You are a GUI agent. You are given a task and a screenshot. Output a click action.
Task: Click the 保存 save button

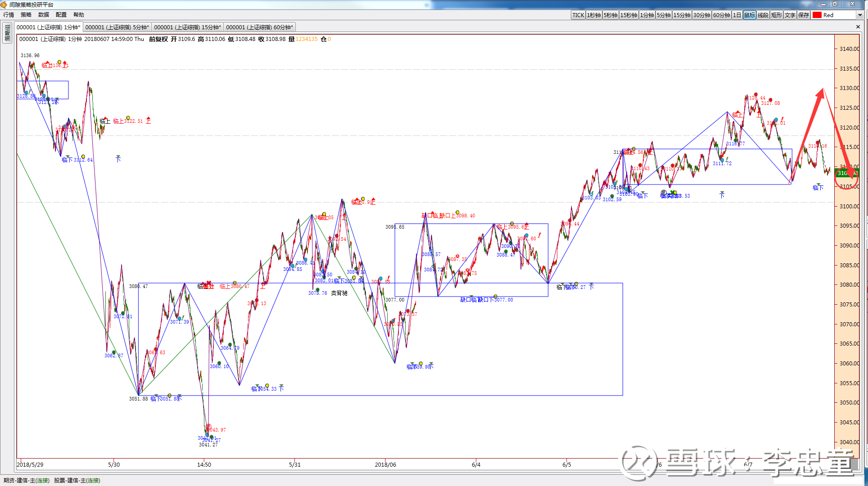pos(804,15)
